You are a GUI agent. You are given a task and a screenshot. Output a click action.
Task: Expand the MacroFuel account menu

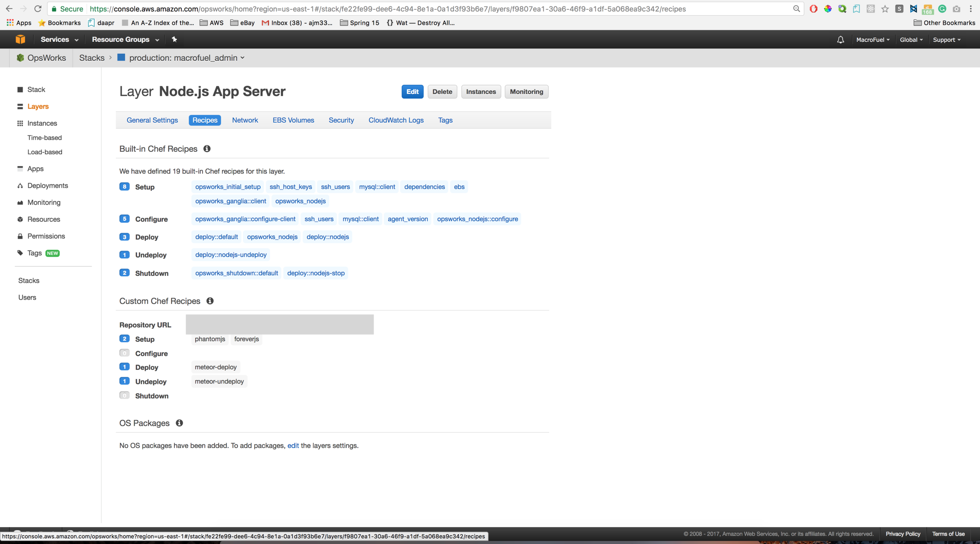coord(873,40)
